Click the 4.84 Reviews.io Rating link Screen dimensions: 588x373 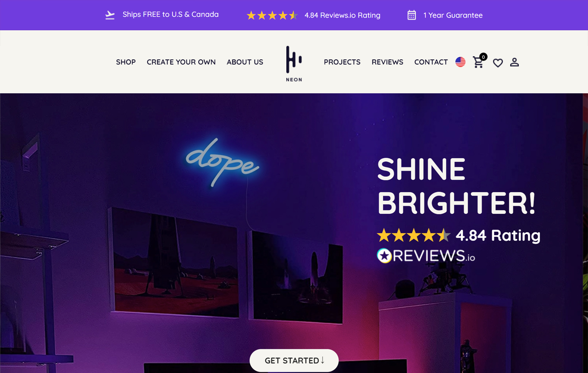(x=342, y=15)
